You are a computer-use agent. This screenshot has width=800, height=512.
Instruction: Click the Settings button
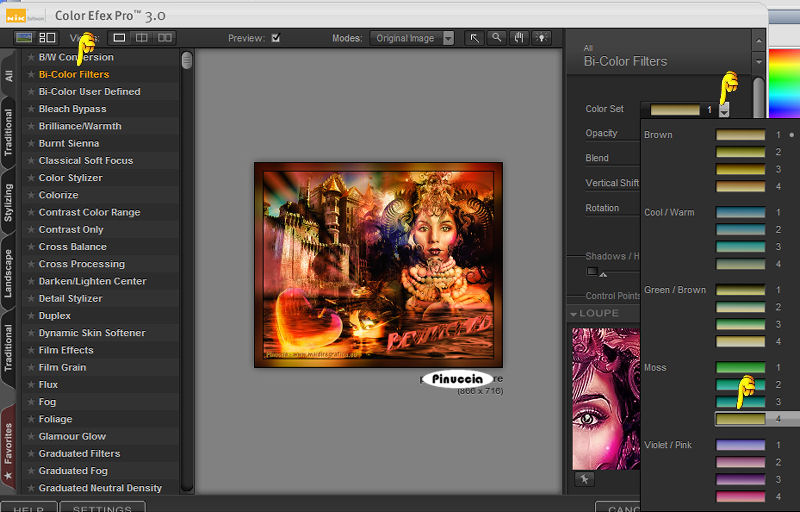[x=102, y=508]
